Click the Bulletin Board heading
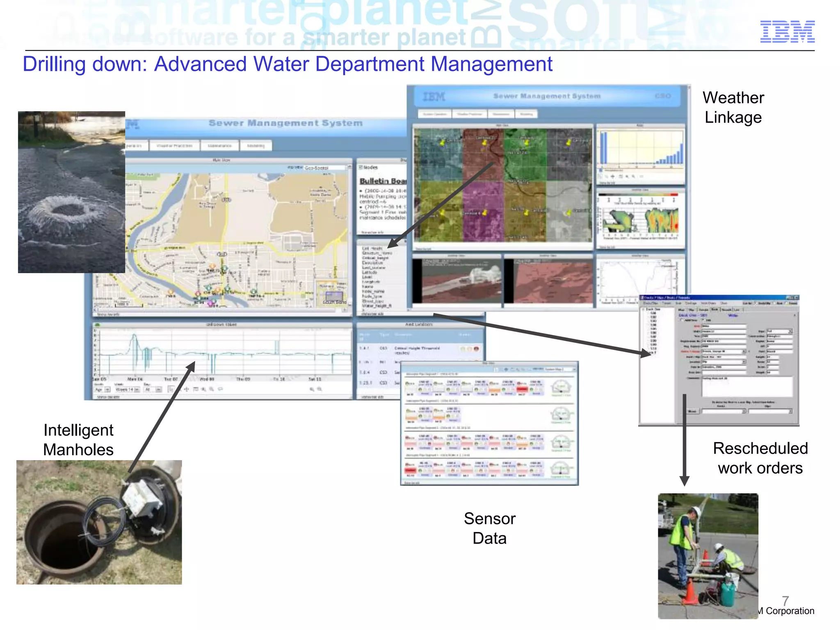This screenshot has width=840, height=630. (x=383, y=181)
